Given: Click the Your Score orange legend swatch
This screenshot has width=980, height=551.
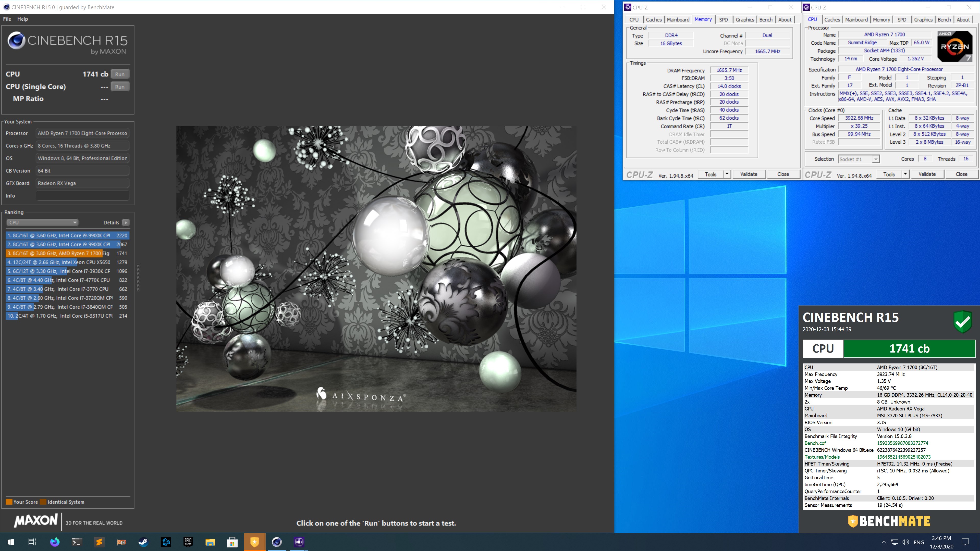Looking at the screenshot, I should point(9,502).
